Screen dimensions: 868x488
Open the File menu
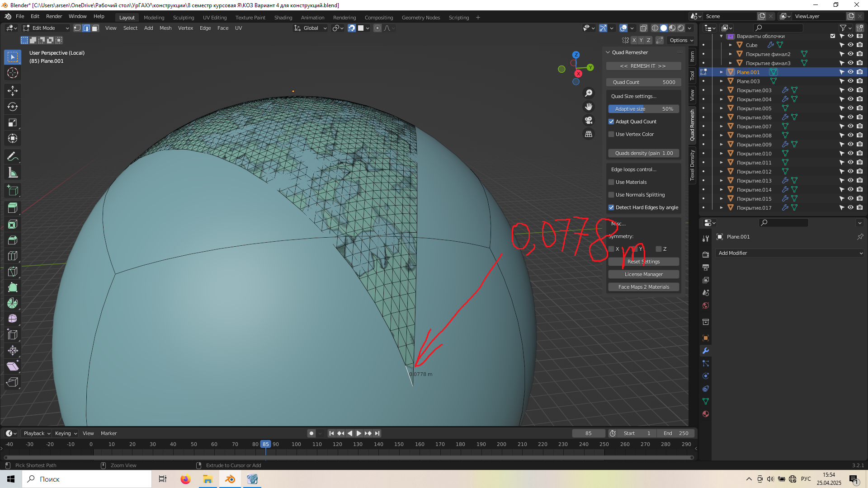point(20,16)
